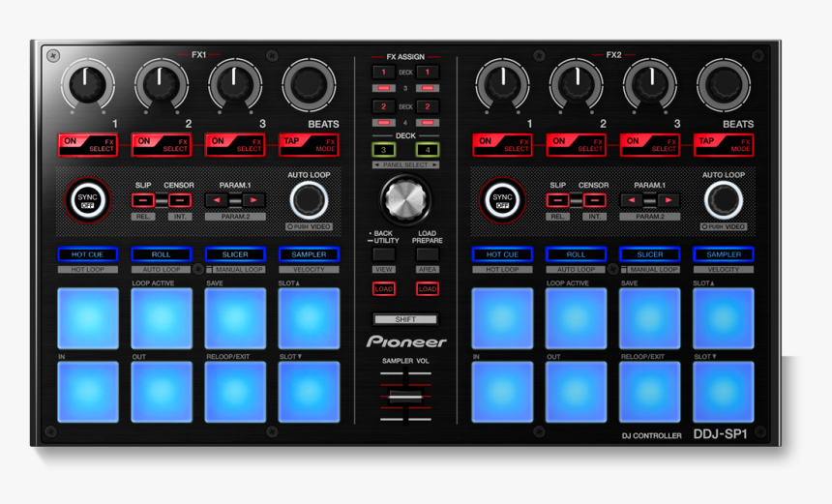Turn on FX1 effect 1 ON button

click(x=88, y=145)
